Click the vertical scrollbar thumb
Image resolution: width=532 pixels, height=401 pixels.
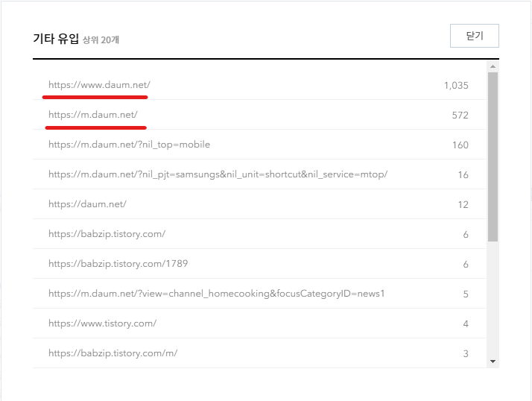click(493, 157)
